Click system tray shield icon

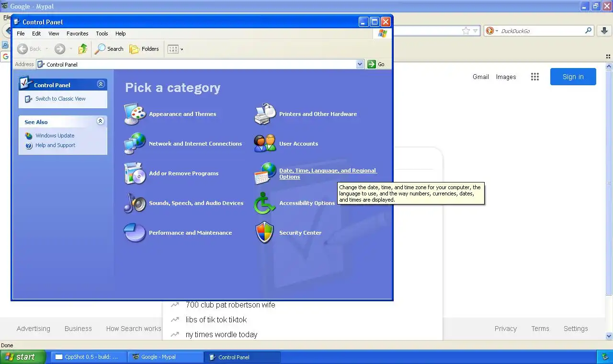tap(605, 357)
